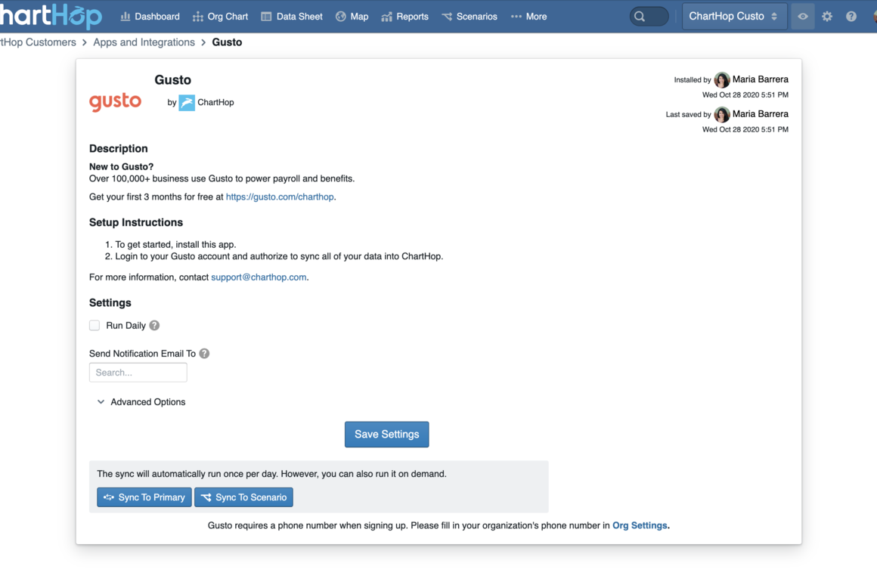The image size is (877, 588).
Task: Click the "New to Gusto?" text
Action: (122, 166)
